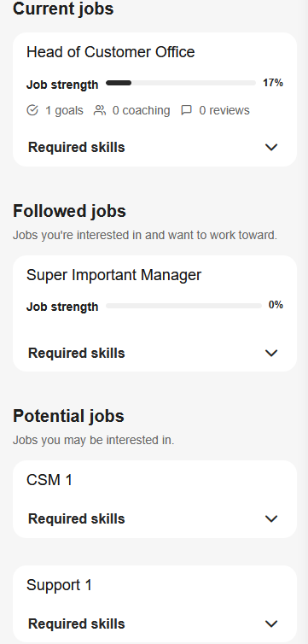Image resolution: width=308 pixels, height=644 pixels.
Task: Click the 17% job strength progress bar
Action: (x=181, y=83)
